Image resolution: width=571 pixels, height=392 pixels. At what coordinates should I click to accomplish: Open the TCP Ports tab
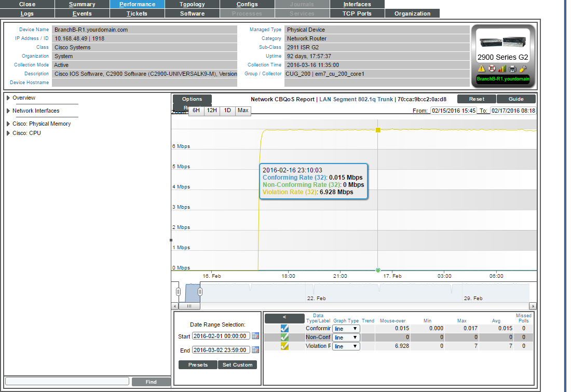[x=357, y=13]
